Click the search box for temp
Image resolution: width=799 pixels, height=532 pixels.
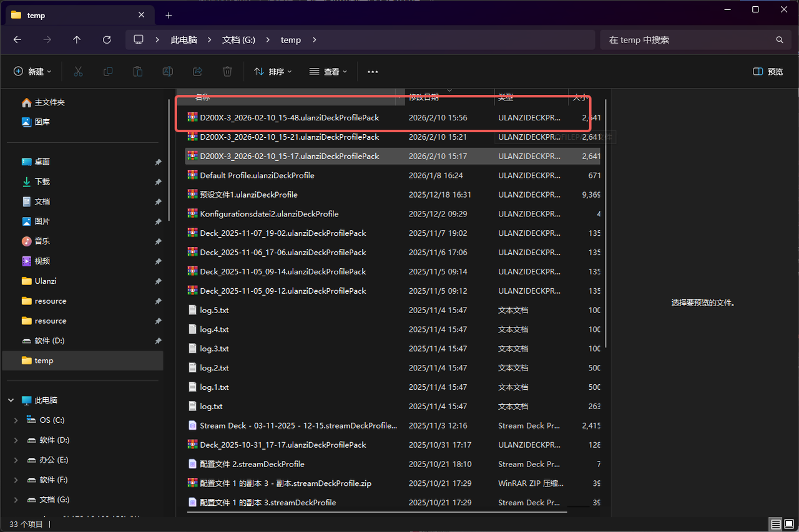point(687,39)
